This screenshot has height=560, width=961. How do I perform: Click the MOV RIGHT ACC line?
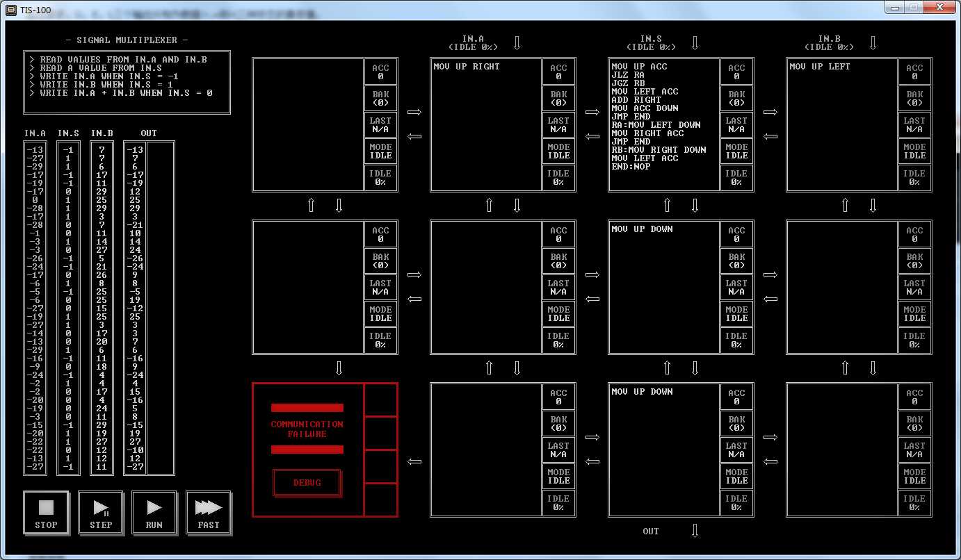coord(647,133)
